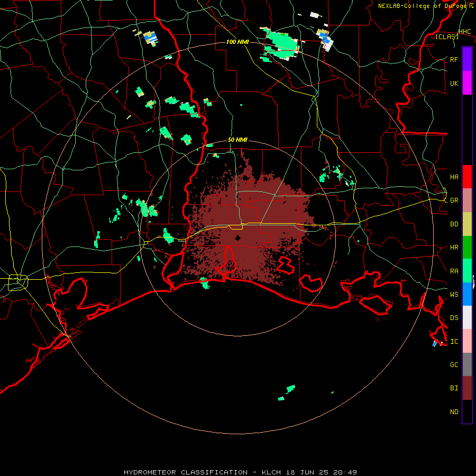This screenshot has width=476, height=476.
Task: Click the UK legend label
Action: click(x=454, y=83)
